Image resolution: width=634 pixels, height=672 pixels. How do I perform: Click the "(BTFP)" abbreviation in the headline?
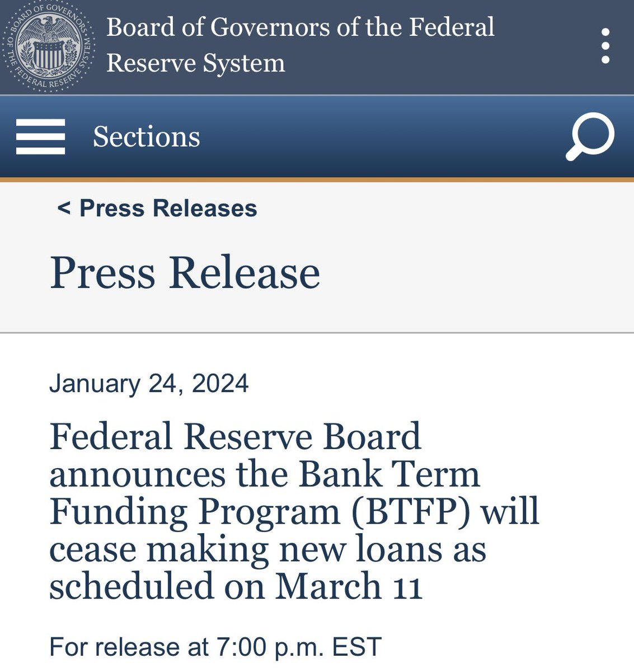(411, 512)
